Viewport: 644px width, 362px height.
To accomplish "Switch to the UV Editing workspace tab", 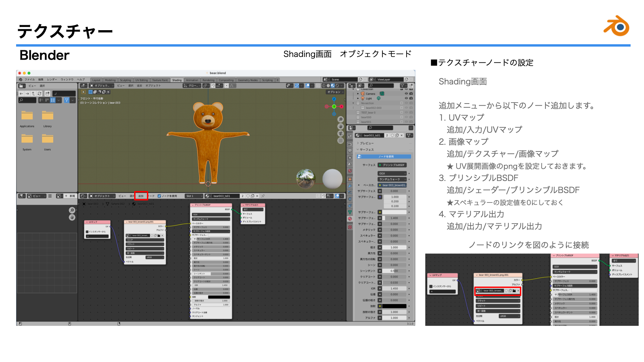I will pos(142,80).
